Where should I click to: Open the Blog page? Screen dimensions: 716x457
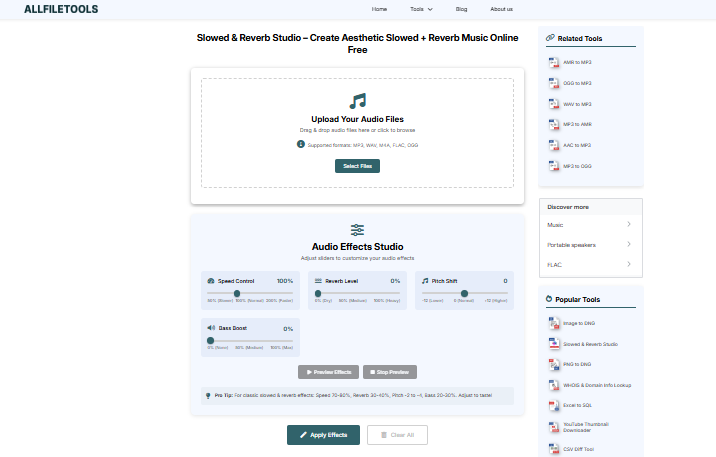461,9
